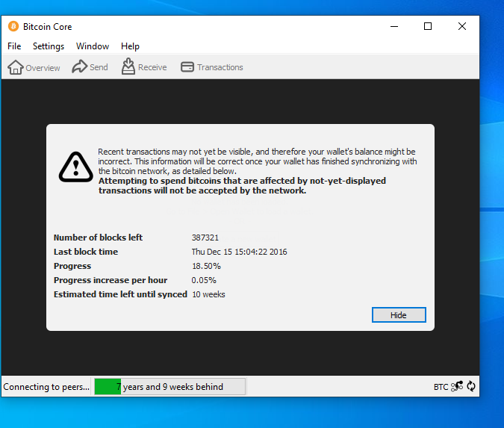Click the sync progress bar
The height and width of the screenshot is (428, 504).
click(169, 386)
